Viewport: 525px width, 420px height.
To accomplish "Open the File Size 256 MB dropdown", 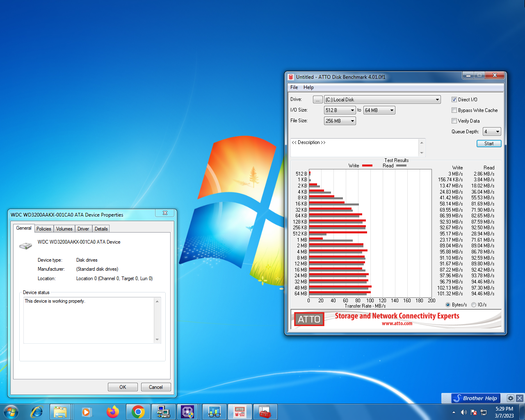I will tap(340, 121).
